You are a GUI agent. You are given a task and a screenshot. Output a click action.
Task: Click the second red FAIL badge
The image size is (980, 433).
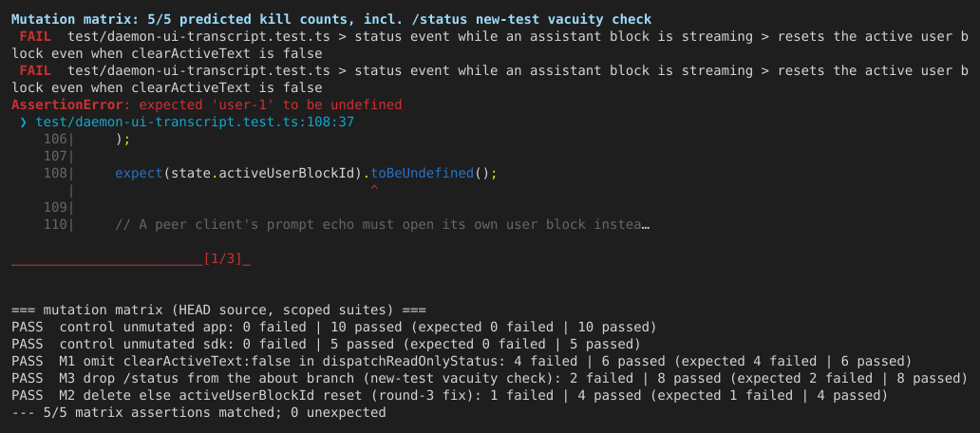tap(35, 70)
